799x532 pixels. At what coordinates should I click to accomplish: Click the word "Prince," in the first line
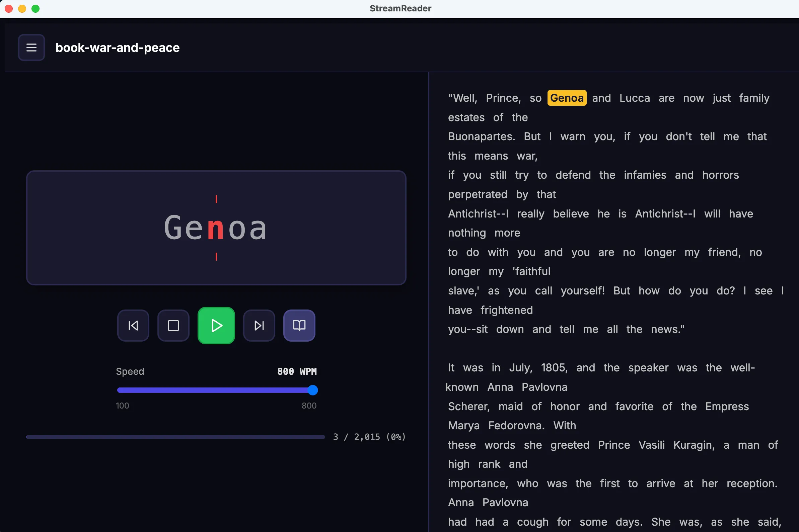(x=503, y=98)
